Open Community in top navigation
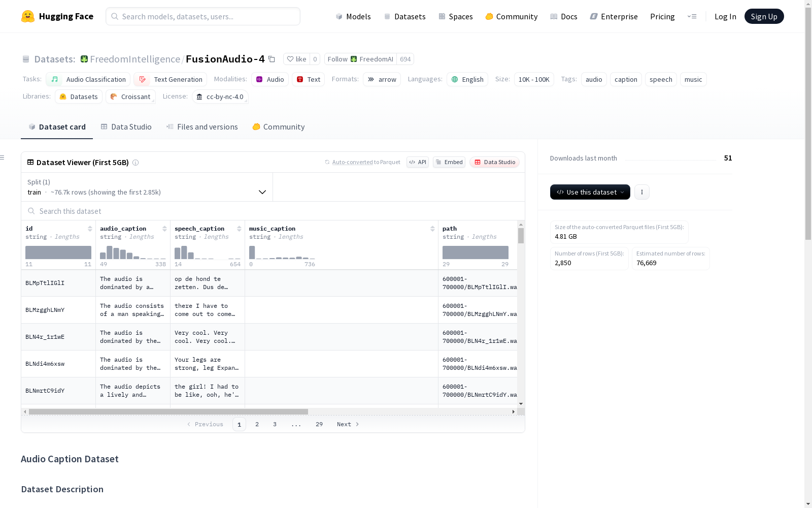Screen dimensions: 812x508 [x=512, y=16]
